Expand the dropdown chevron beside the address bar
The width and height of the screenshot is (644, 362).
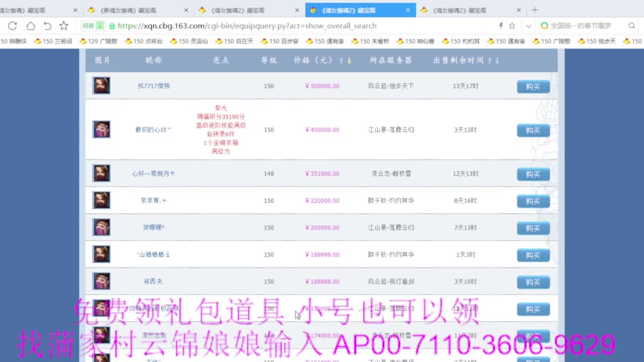tap(529, 26)
